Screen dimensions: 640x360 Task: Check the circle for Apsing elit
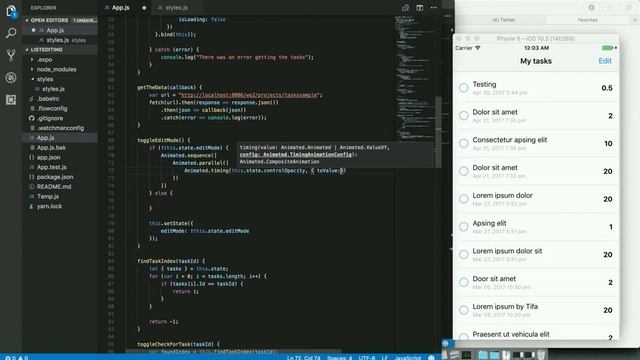(x=464, y=227)
